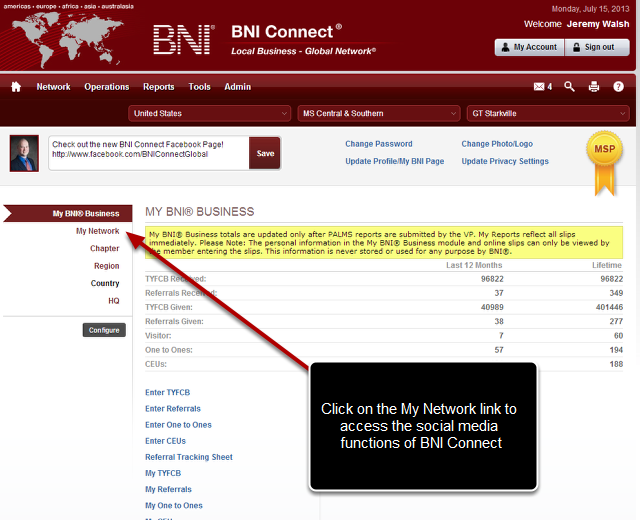Screen dimensions: 640x520
Task: Expand the United States country dropdown
Action: [x=210, y=114]
